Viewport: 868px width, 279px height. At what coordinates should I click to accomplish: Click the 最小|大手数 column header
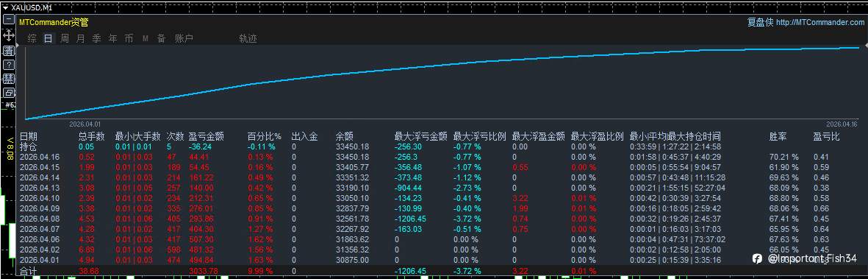click(138, 136)
